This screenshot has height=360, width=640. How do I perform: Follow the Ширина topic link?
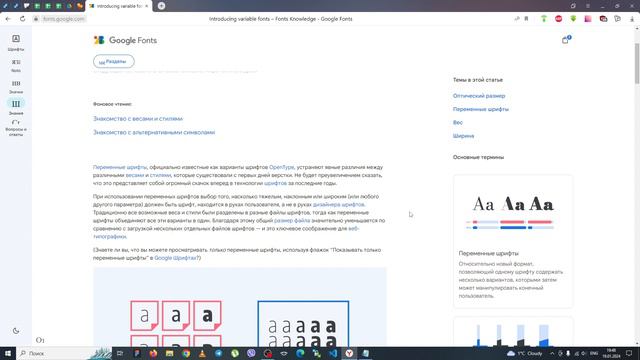[x=463, y=136]
